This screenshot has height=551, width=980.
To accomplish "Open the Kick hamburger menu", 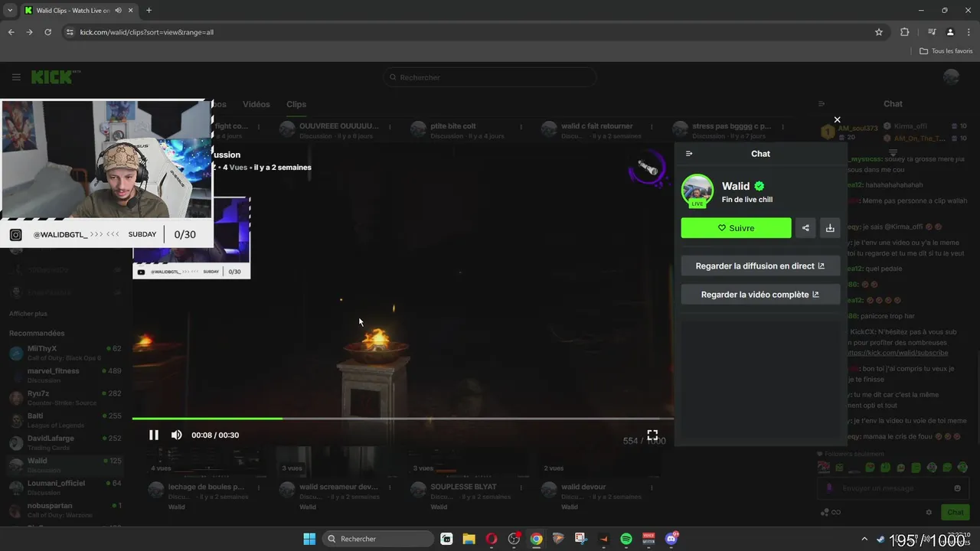I will (16, 77).
